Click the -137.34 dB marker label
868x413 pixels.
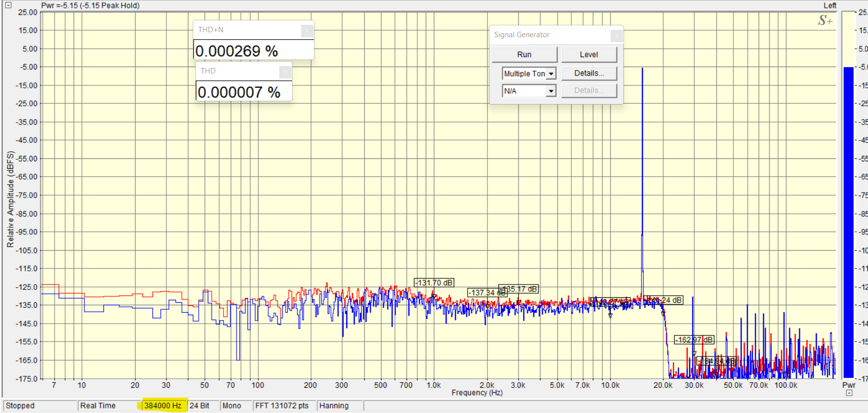pos(486,293)
